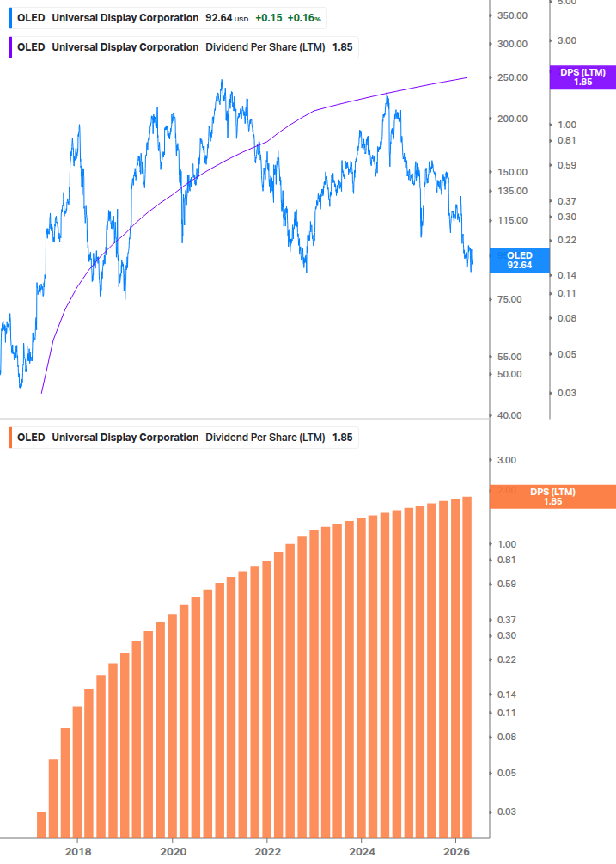The height and width of the screenshot is (864, 616).
Task: Click the 92.64 price value in the top legend
Action: click(218, 18)
